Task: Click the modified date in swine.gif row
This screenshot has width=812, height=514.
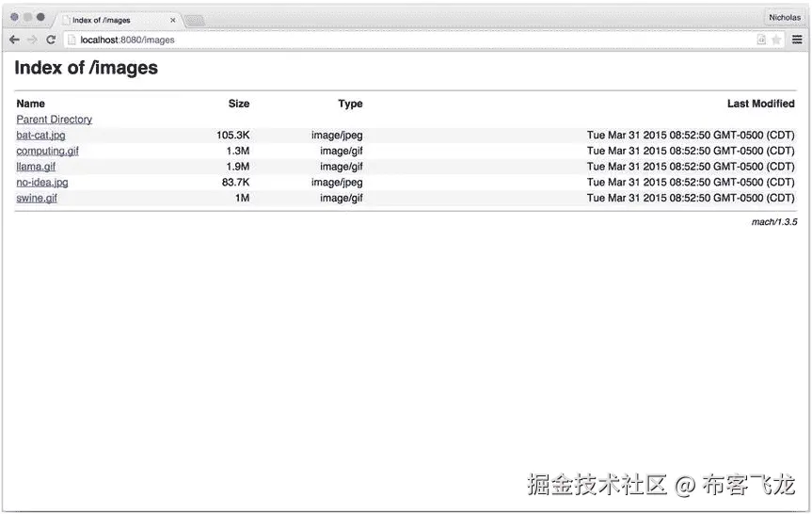Action: click(x=691, y=198)
